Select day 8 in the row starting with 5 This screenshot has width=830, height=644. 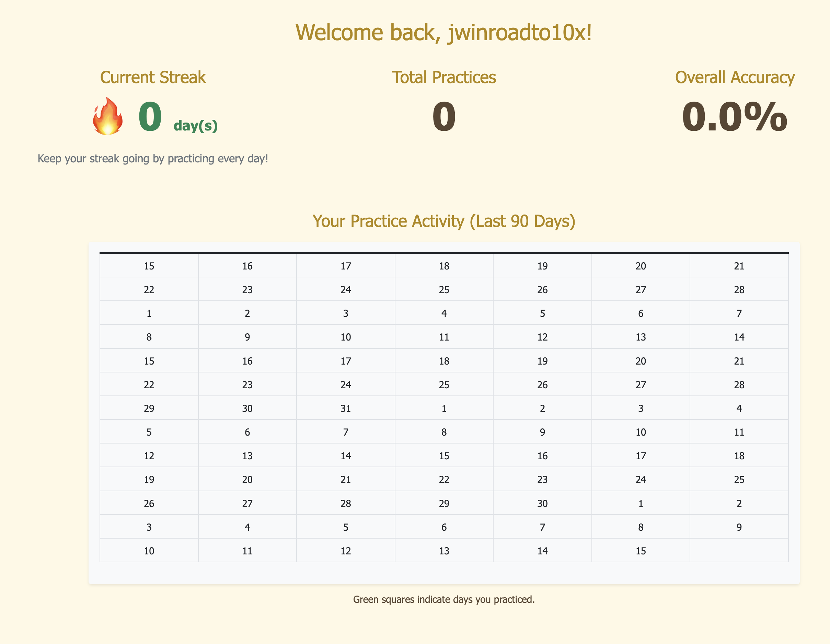(x=444, y=432)
